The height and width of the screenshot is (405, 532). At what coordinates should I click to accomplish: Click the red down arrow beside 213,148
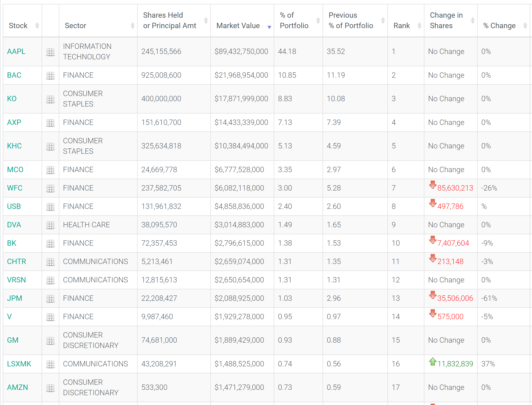[x=433, y=258]
